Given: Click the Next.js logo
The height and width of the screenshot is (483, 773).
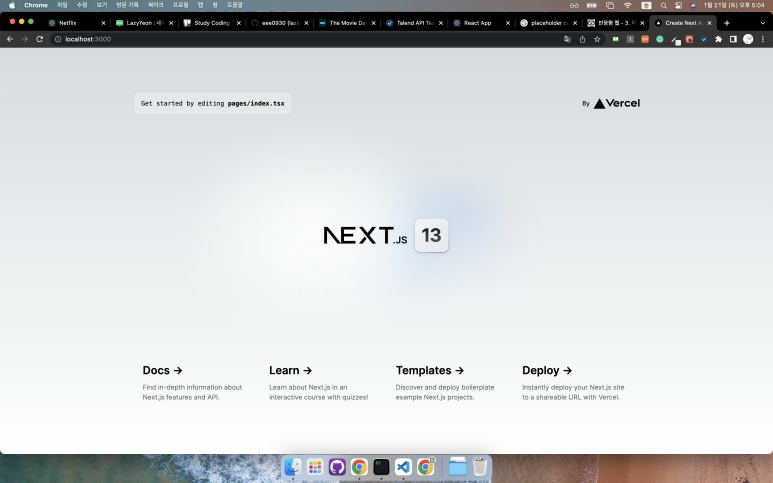Looking at the screenshot, I should [365, 235].
